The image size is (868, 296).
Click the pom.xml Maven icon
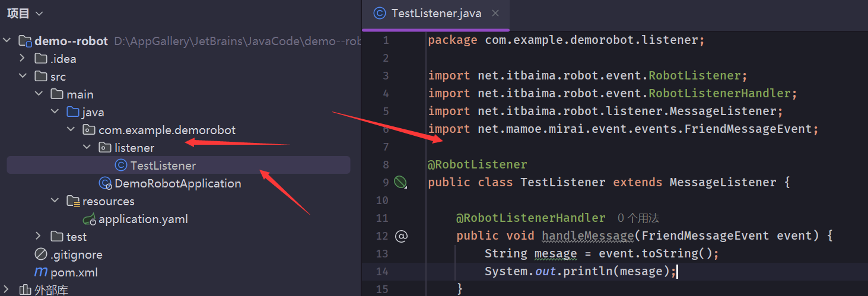[41, 272]
